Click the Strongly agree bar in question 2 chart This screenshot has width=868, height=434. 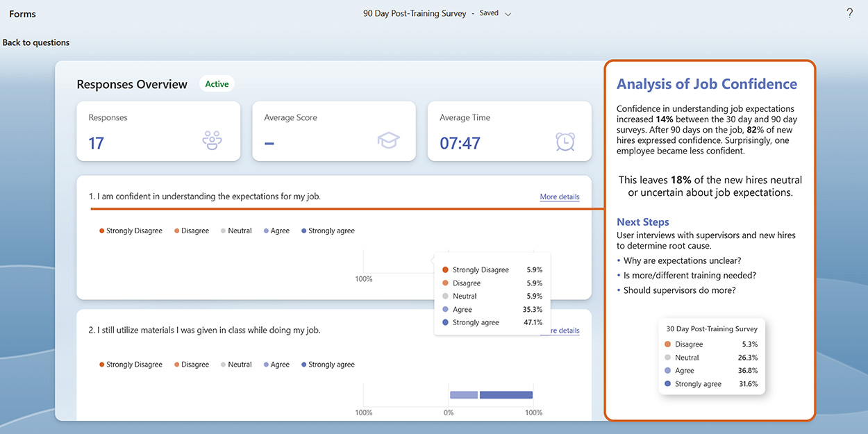pos(506,395)
